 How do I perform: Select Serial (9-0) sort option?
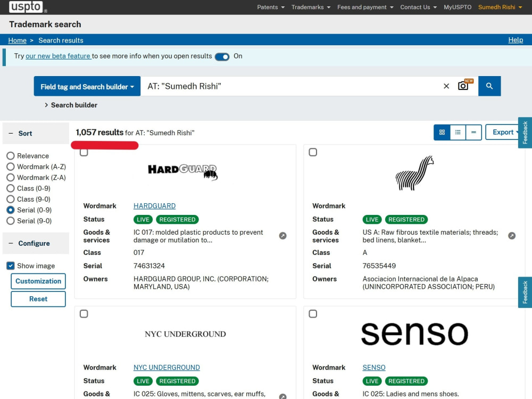tap(11, 221)
